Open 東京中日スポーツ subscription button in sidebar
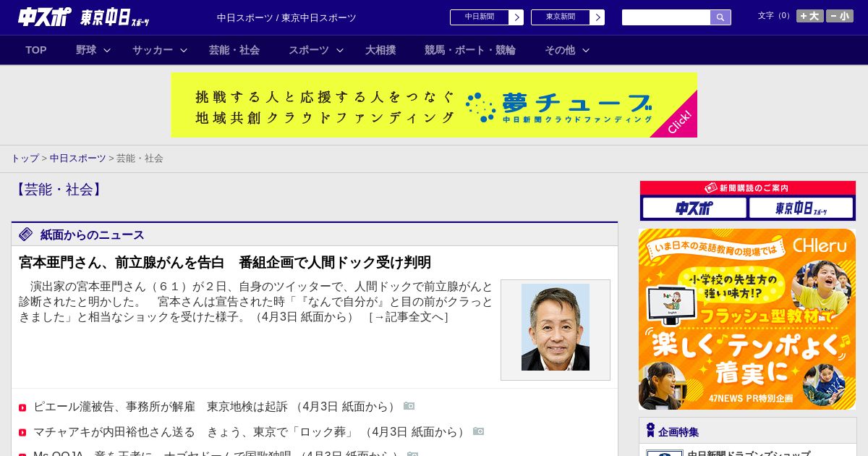 click(801, 208)
